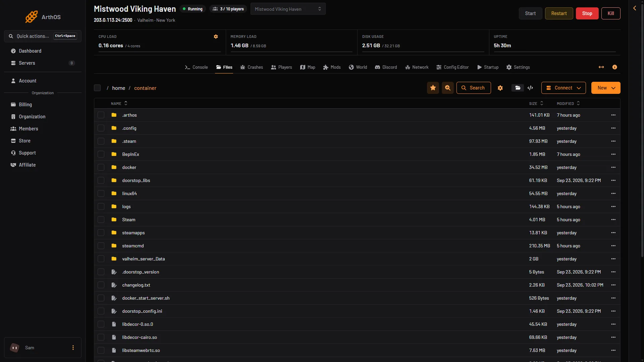The image size is (644, 362).
Task: Click the ArthOS wheat logo
Action: point(32,17)
